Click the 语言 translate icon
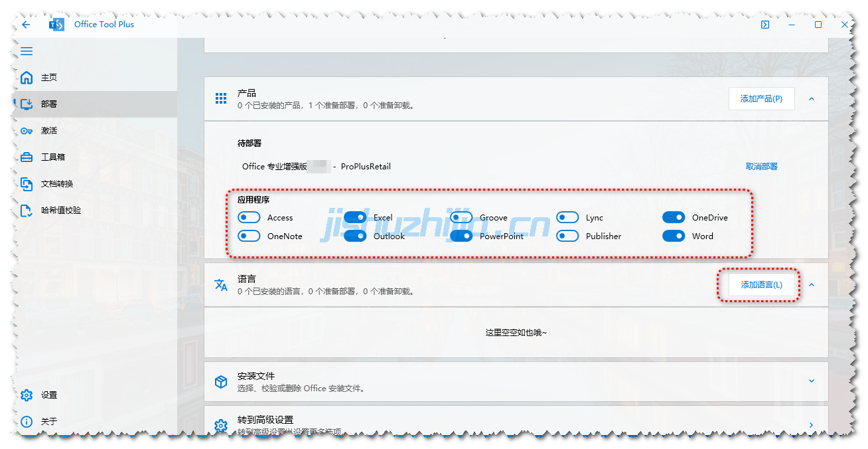The image size is (868, 449). point(221,285)
